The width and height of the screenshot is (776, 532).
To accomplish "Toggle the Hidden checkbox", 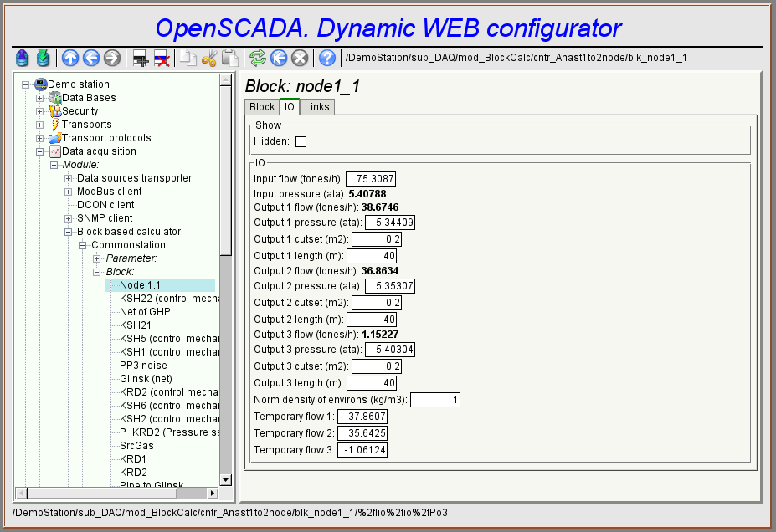I will (301, 142).
